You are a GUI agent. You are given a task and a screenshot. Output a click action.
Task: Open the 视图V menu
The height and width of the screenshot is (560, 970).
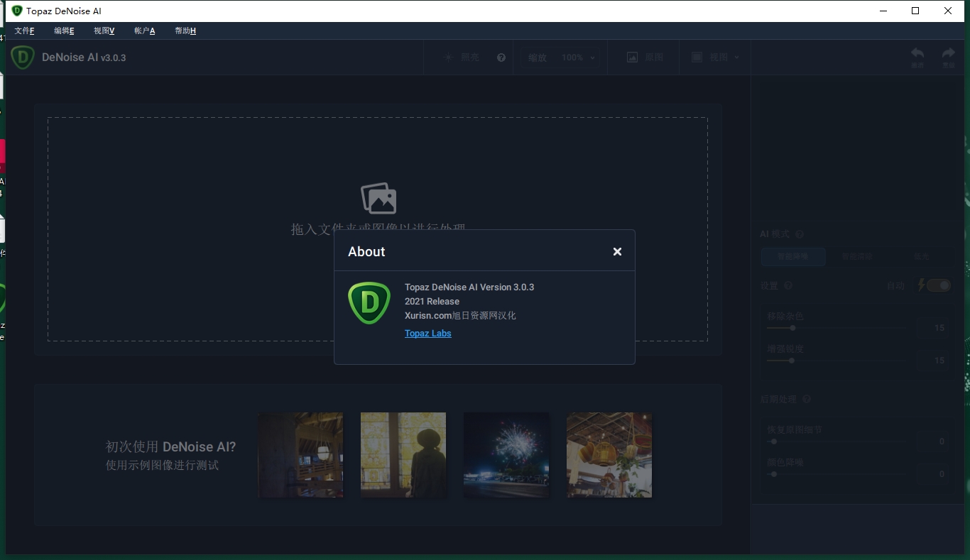pos(104,31)
